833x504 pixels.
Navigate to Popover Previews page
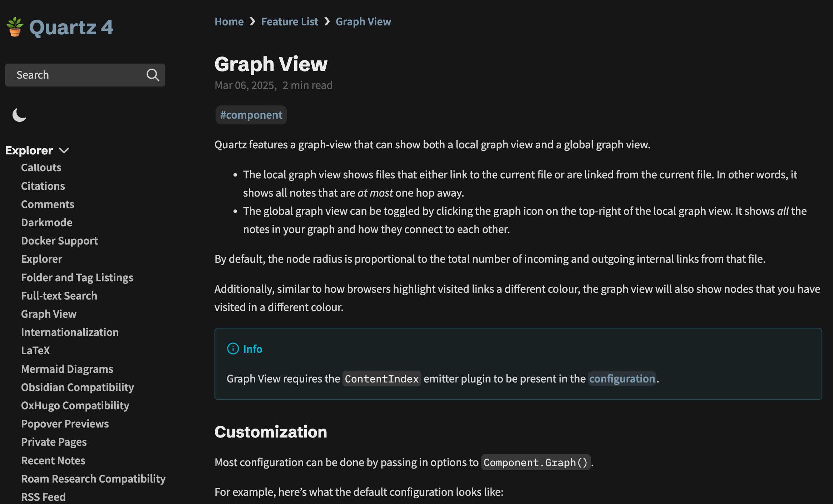click(65, 424)
